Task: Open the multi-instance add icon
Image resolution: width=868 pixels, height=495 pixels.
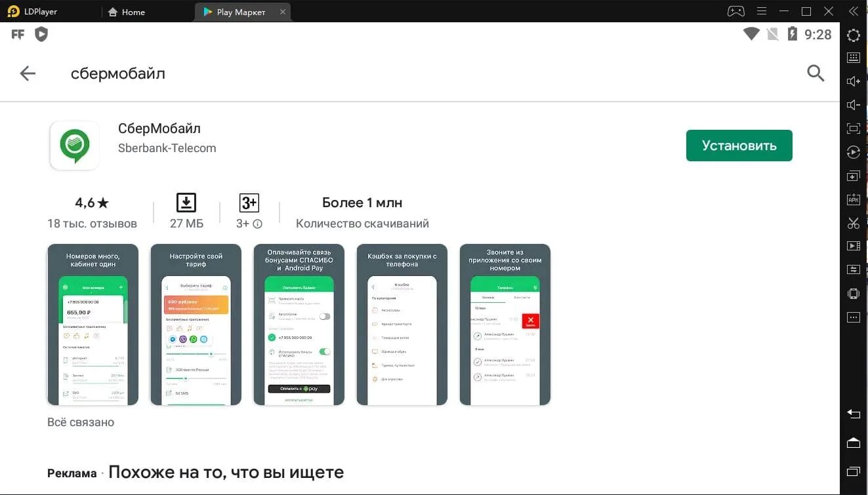Action: coord(854,176)
